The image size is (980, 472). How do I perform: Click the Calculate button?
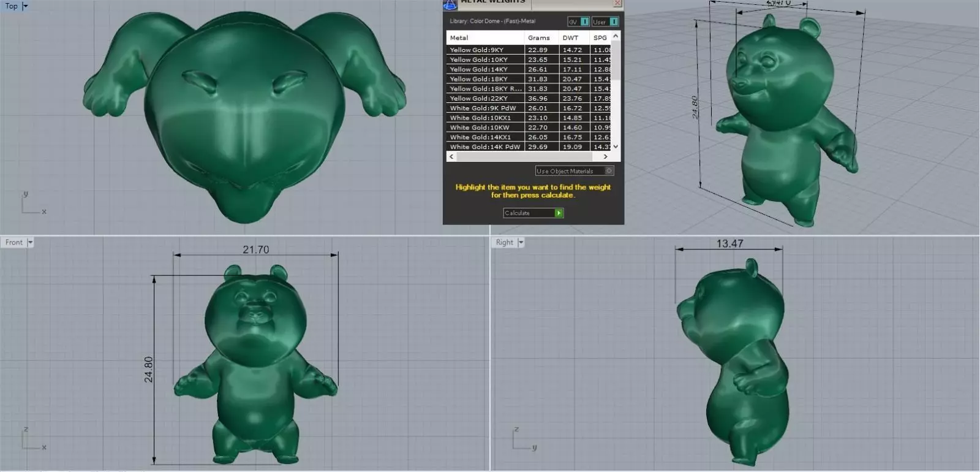click(x=533, y=213)
